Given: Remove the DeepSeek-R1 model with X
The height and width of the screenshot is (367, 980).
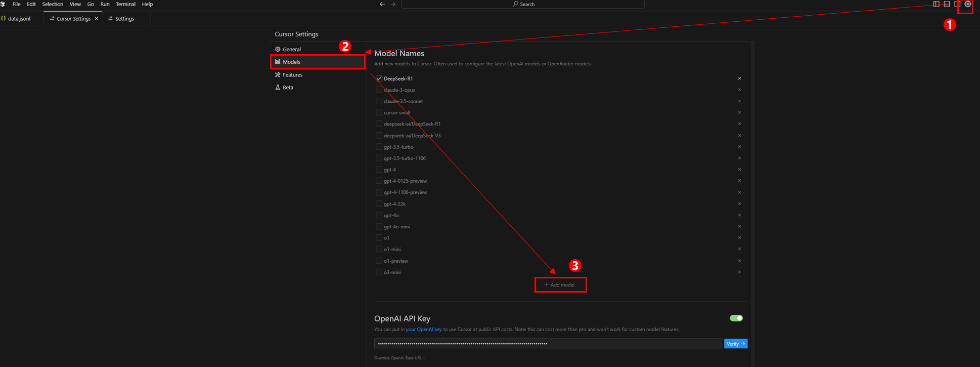Looking at the screenshot, I should (739, 78).
